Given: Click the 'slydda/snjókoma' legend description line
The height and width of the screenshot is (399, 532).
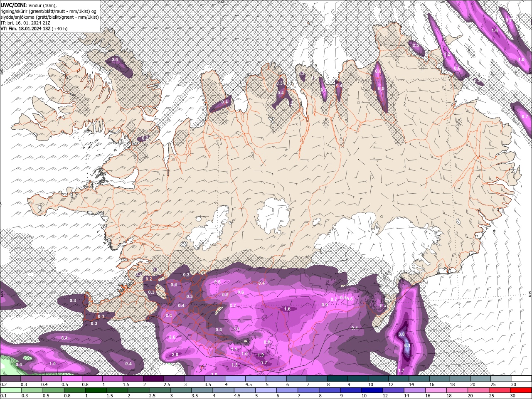Looking at the screenshot, I should pos(49,17).
